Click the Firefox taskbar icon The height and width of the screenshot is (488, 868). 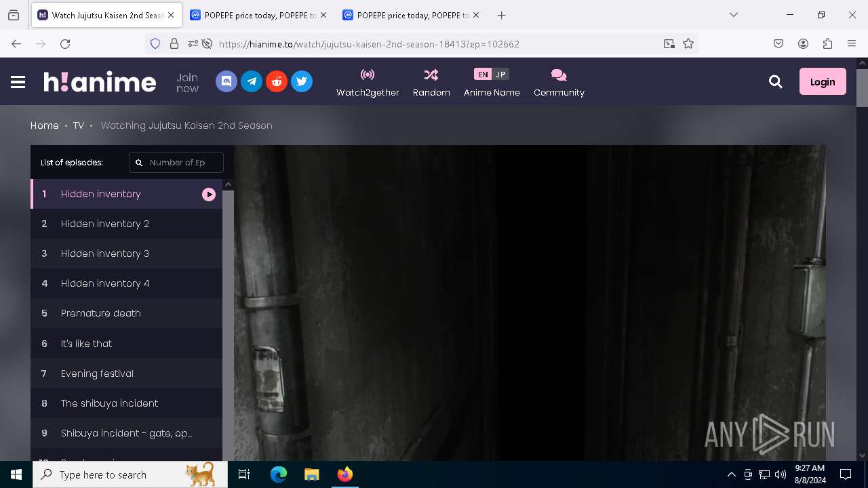pos(344,474)
